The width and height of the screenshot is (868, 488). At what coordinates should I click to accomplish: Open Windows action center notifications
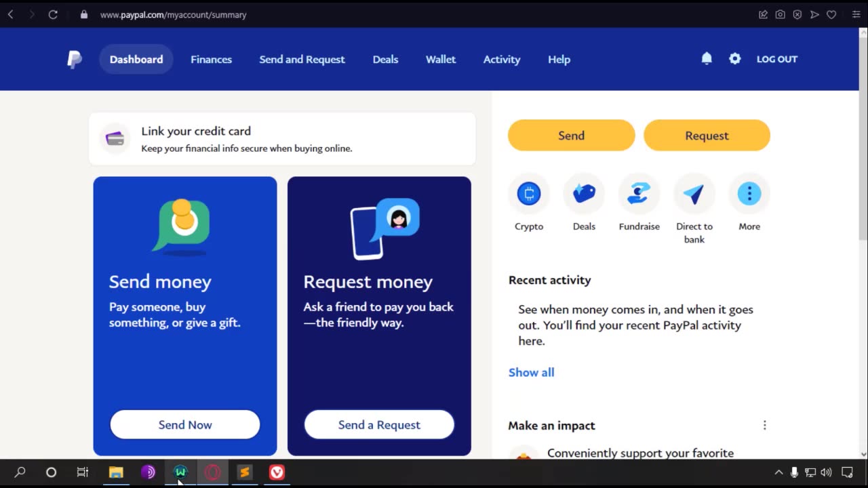point(847,472)
